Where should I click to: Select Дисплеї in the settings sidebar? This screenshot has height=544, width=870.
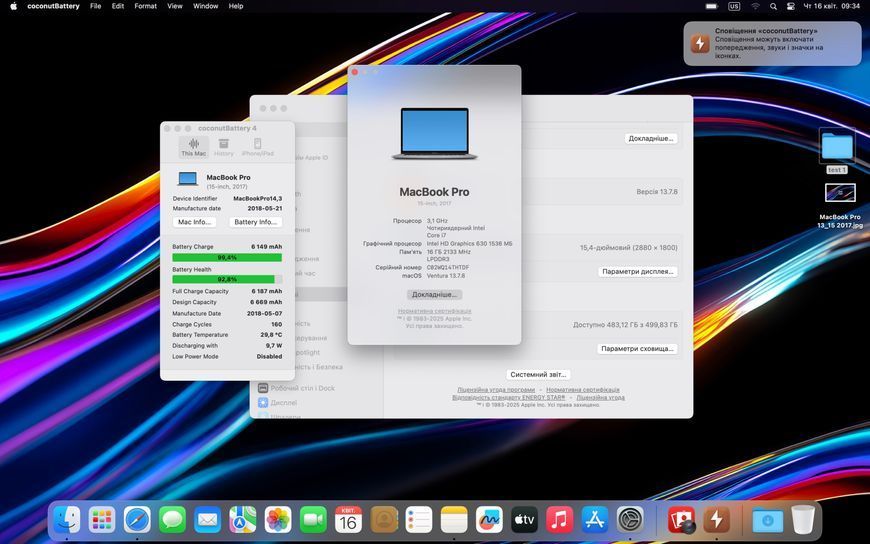click(x=277, y=402)
